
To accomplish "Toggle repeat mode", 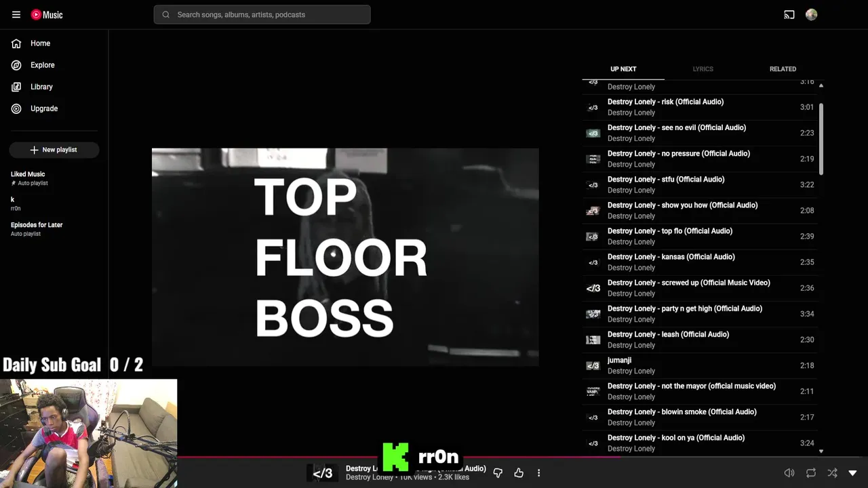I will tap(811, 472).
